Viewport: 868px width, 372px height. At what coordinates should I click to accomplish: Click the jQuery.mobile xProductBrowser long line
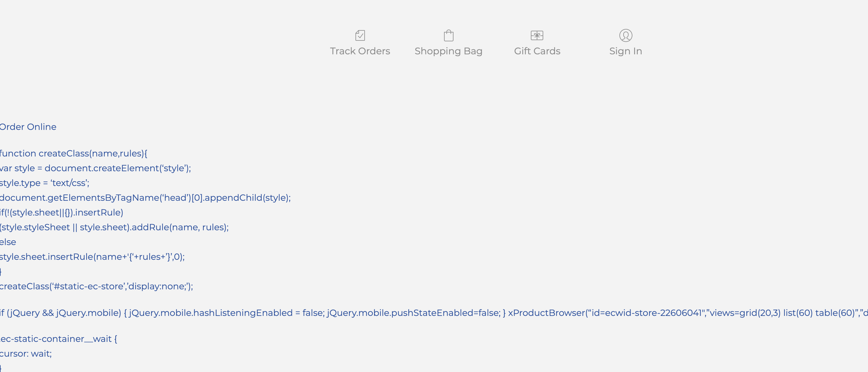click(434, 313)
